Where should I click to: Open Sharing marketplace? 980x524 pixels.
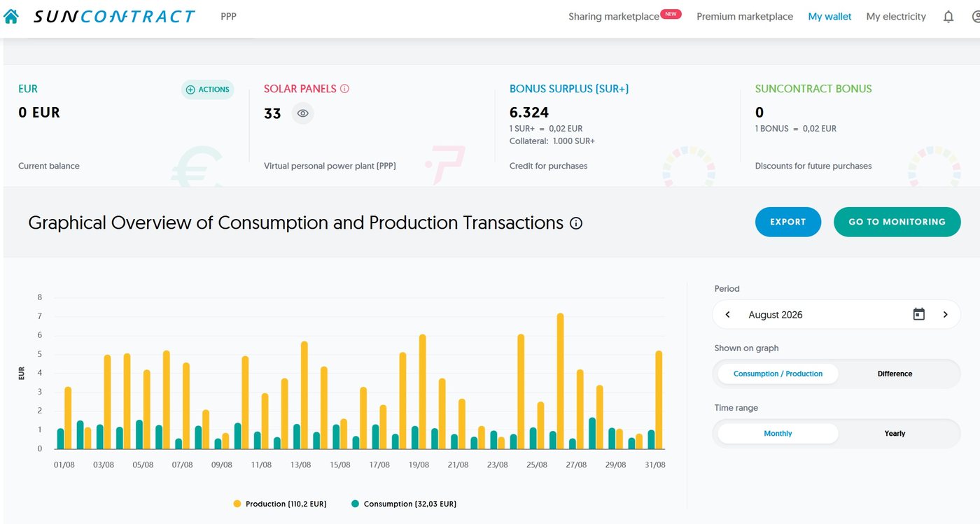614,17
